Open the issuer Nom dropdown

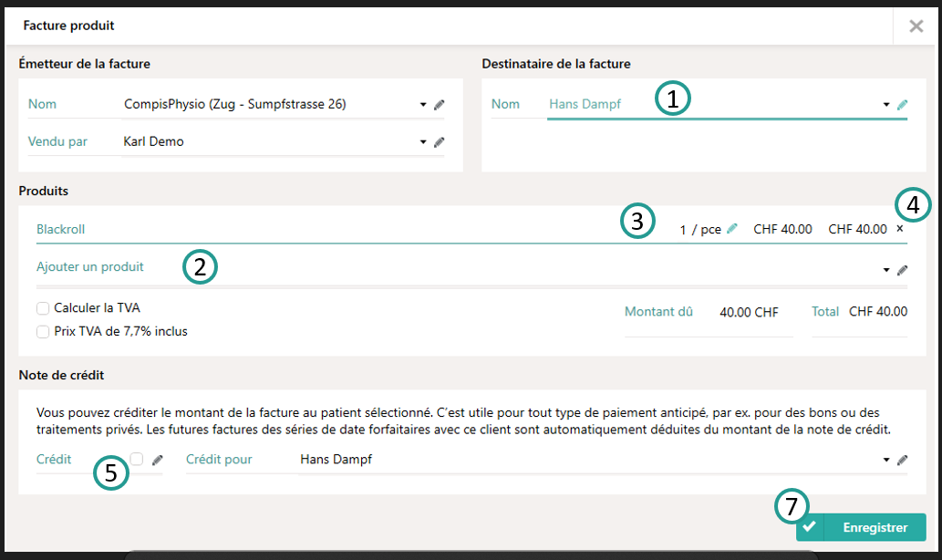click(x=421, y=104)
